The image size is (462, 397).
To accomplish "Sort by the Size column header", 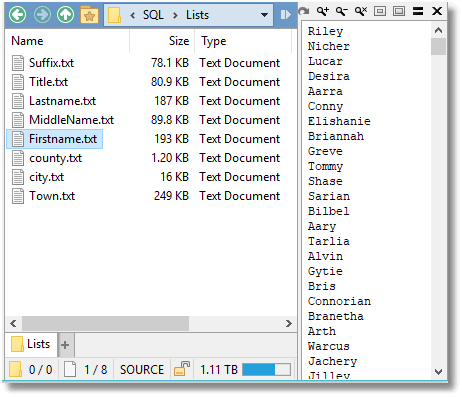I will 179,41.
